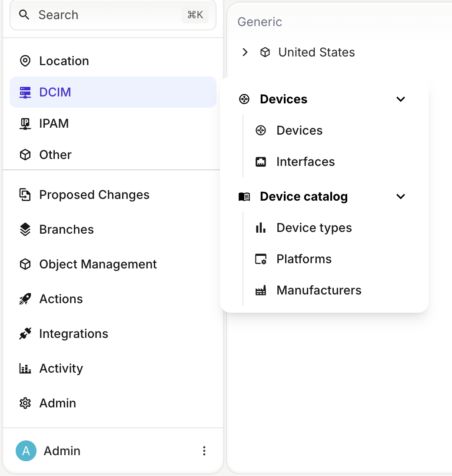Click the Devices submenu item icon
The height and width of the screenshot is (476, 452).
pos(261,131)
